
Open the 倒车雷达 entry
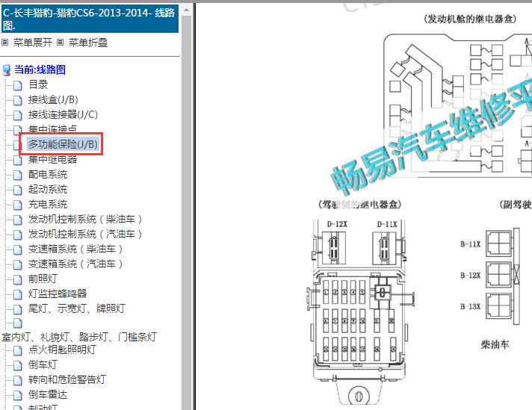(x=48, y=394)
